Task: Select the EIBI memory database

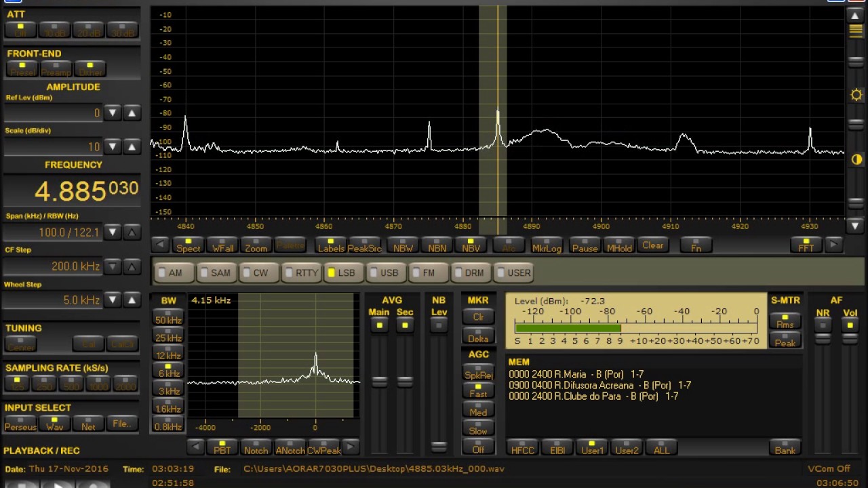Action: click(x=557, y=447)
